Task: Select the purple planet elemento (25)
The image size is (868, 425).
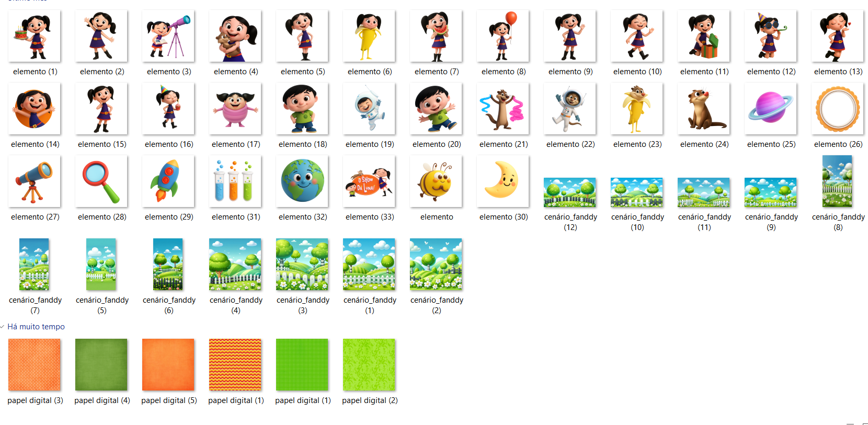Action: 771,109
